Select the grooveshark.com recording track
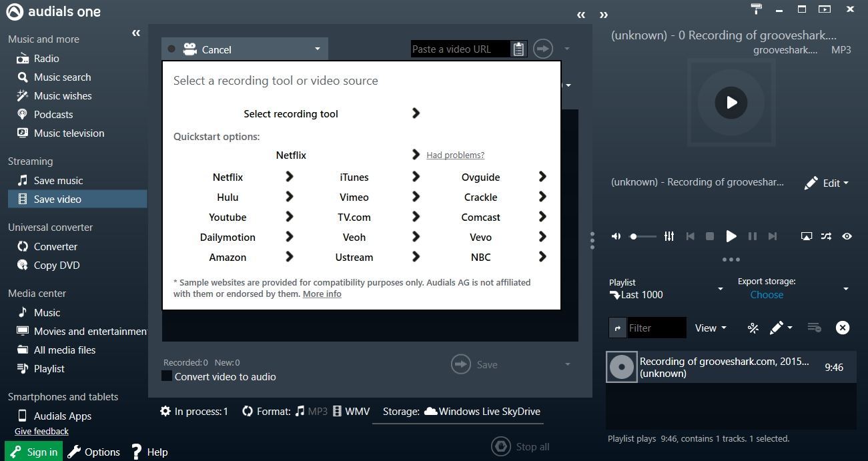 (731, 367)
